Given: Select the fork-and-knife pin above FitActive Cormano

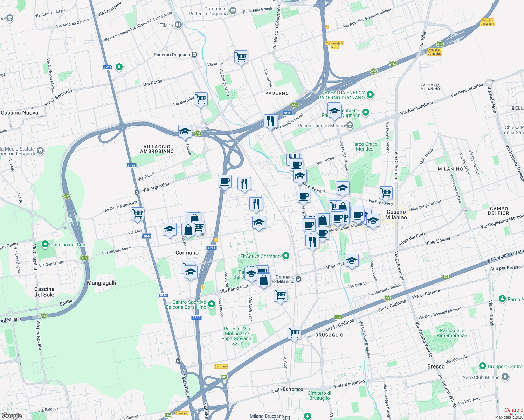Looking at the screenshot, I should click(x=256, y=204).
